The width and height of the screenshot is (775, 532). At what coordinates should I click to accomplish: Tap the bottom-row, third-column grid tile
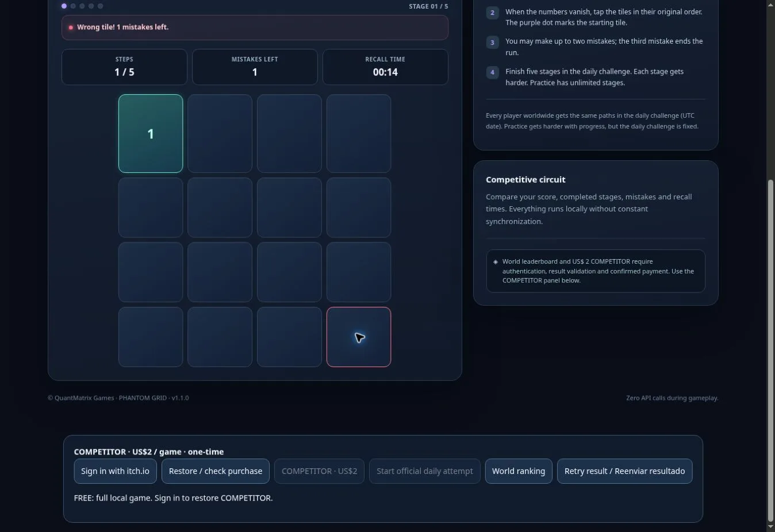(289, 337)
